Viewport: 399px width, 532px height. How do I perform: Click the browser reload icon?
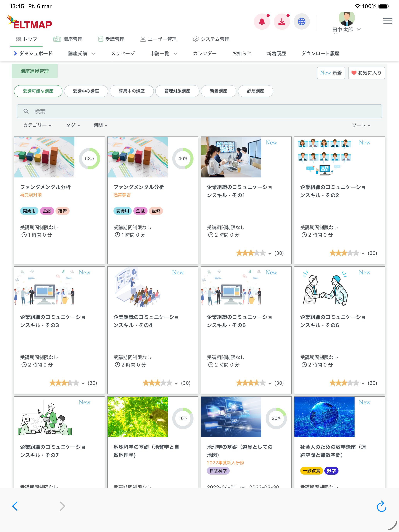pos(381,506)
